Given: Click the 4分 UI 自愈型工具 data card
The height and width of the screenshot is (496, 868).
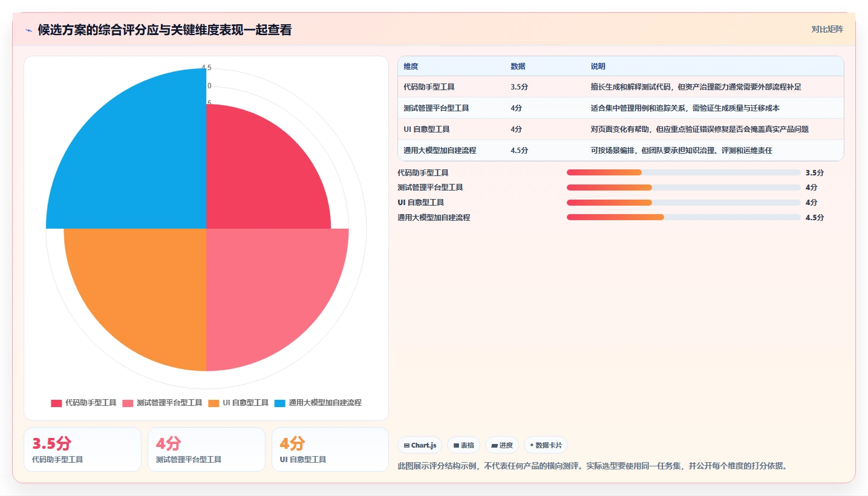Looking at the screenshot, I should (330, 449).
